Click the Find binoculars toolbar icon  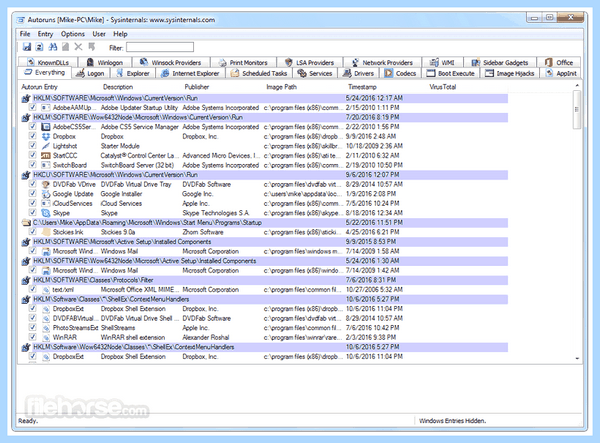(53, 47)
